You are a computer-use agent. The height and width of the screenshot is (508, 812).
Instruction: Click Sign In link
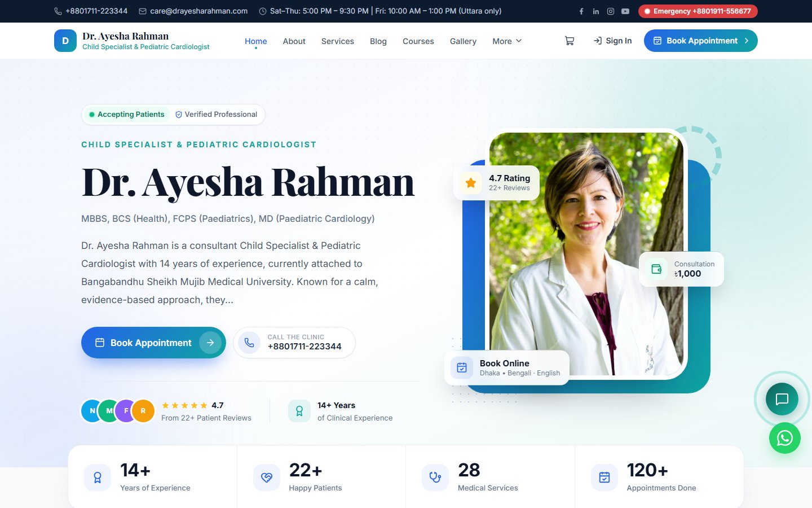[x=612, y=41]
